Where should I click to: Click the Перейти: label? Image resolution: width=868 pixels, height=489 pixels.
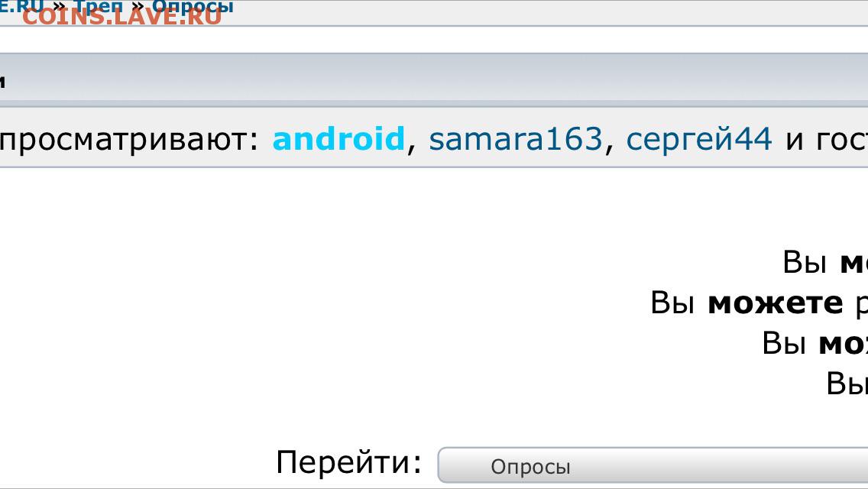pos(348,461)
